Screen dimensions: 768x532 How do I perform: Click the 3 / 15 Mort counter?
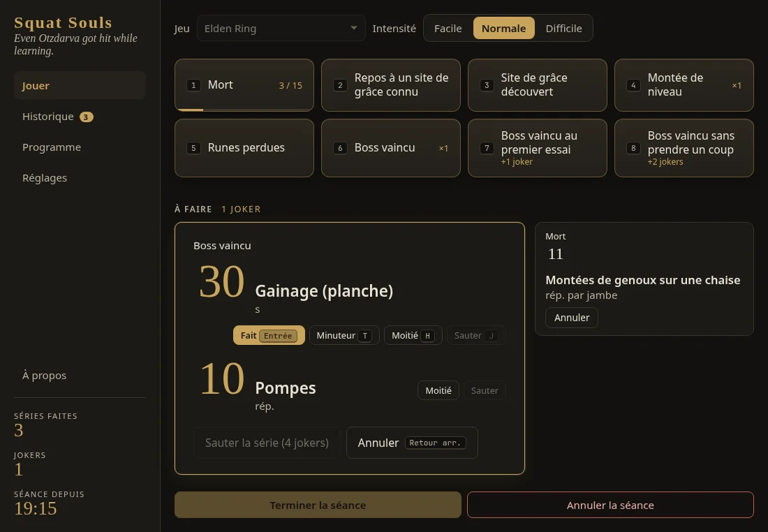click(290, 85)
